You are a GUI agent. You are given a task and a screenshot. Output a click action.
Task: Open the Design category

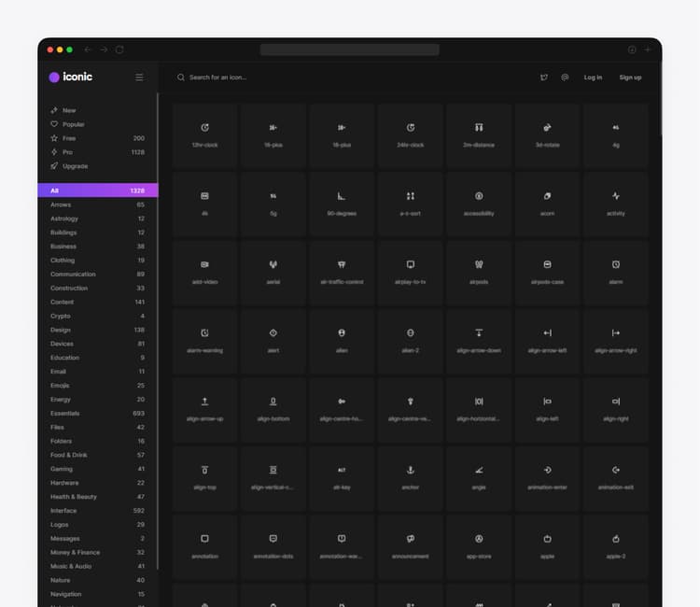pos(97,330)
